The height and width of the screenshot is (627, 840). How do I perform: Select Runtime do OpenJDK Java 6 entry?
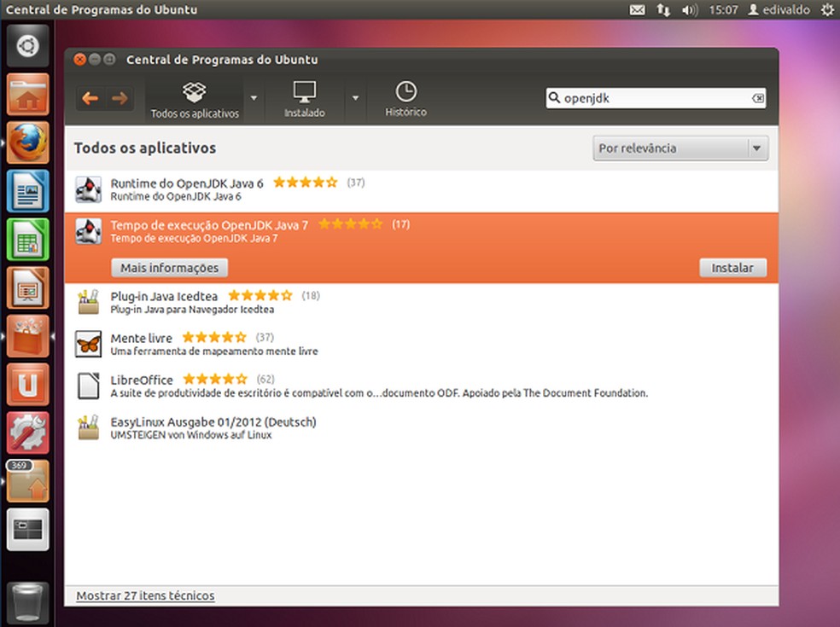click(422, 190)
